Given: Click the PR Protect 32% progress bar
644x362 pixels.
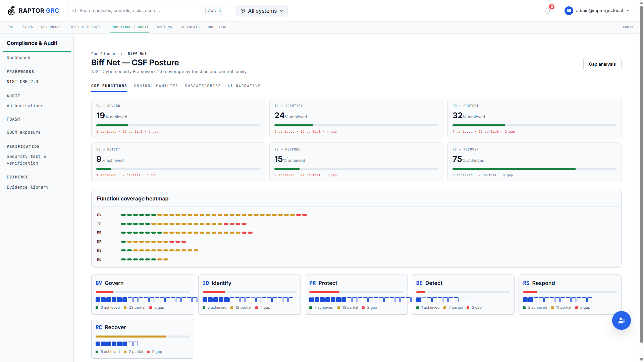Looking at the screenshot, I should [534, 125].
